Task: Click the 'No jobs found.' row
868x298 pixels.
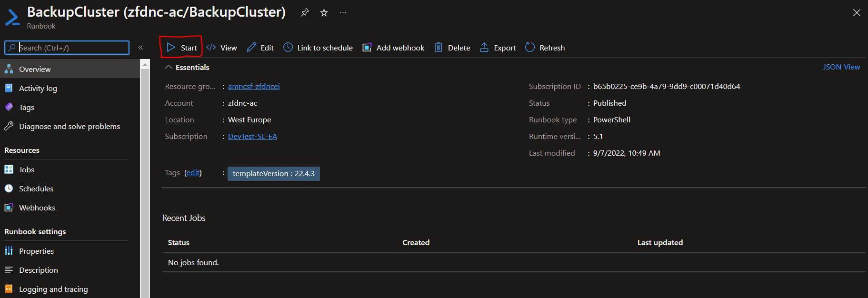Action: pyautogui.click(x=514, y=262)
